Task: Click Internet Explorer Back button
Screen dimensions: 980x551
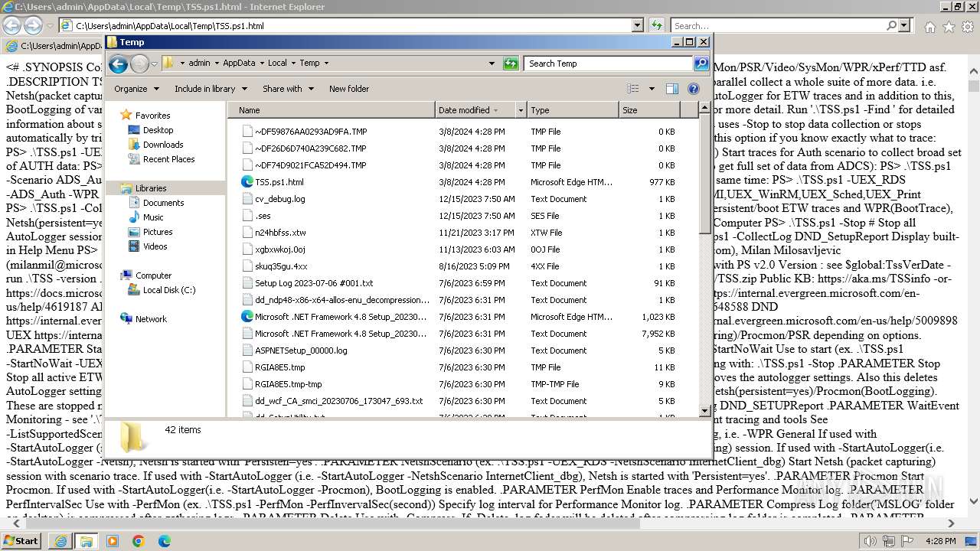Action: [x=12, y=26]
